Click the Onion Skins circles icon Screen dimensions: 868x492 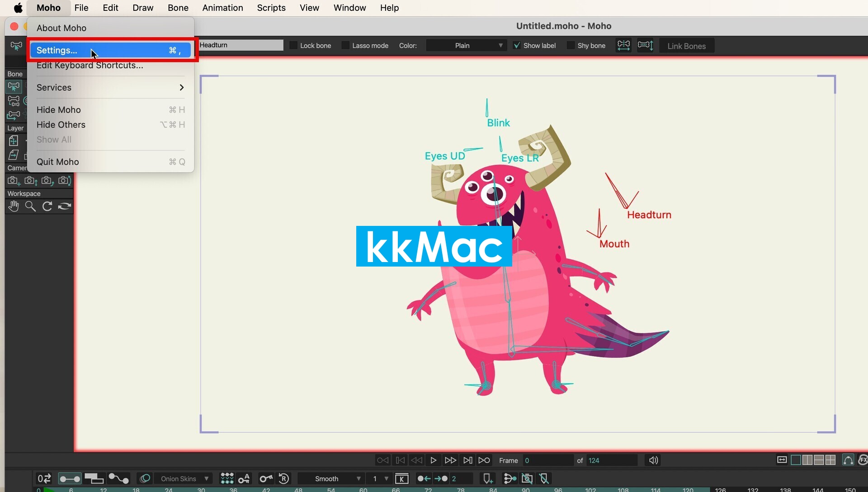pos(145,478)
